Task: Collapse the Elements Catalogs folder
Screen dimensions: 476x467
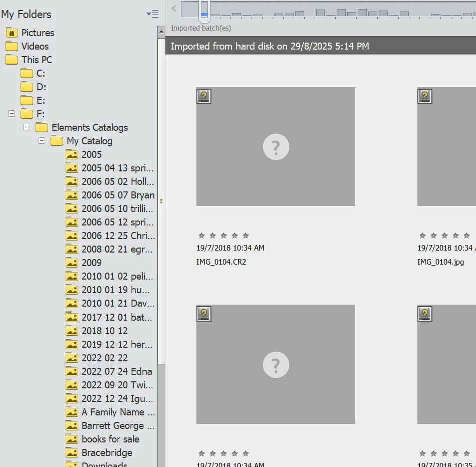Action: point(27,127)
